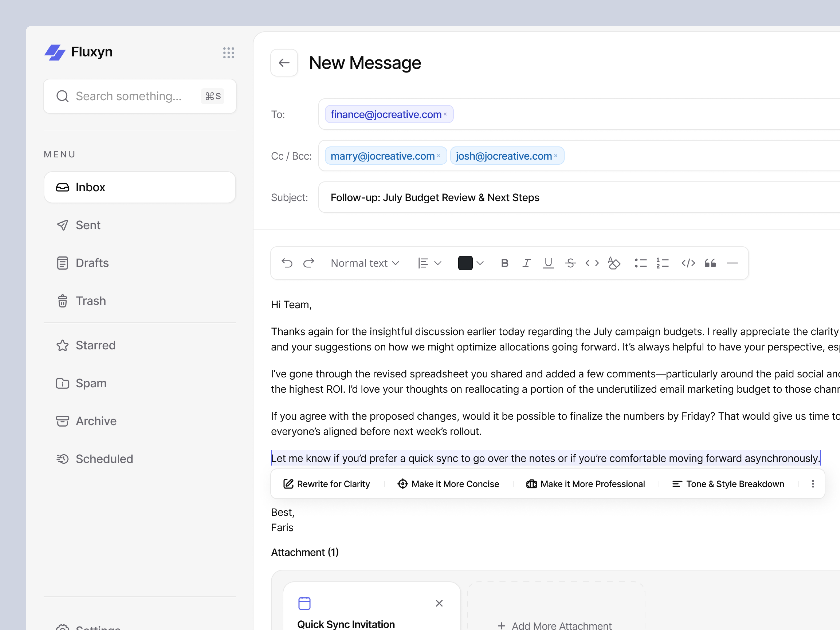
Task: Click the 'Attachment (1)' heading
Action: point(304,552)
